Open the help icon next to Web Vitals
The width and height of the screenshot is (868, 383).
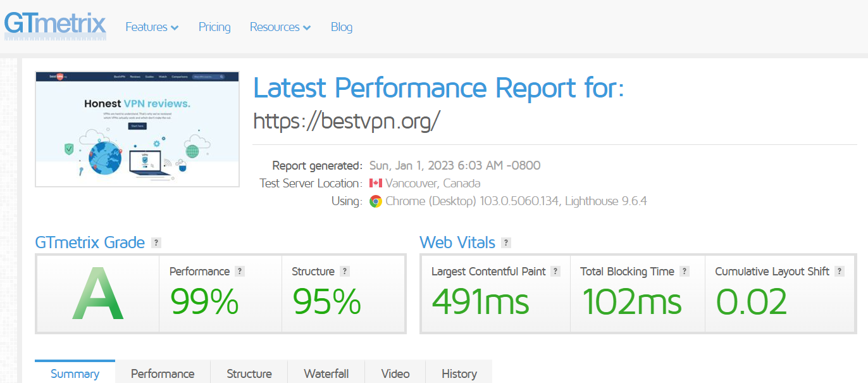[505, 242]
